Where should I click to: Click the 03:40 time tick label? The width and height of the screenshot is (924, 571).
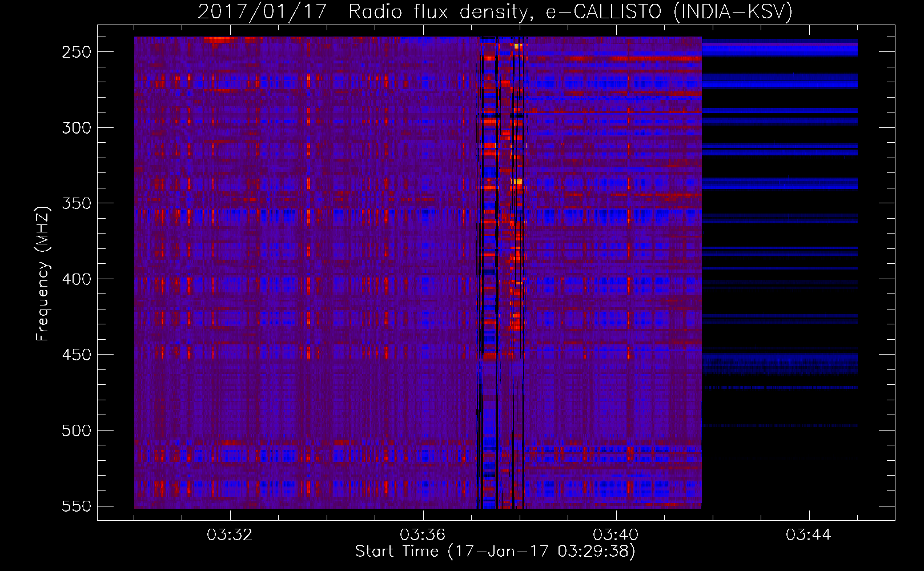[x=616, y=535]
